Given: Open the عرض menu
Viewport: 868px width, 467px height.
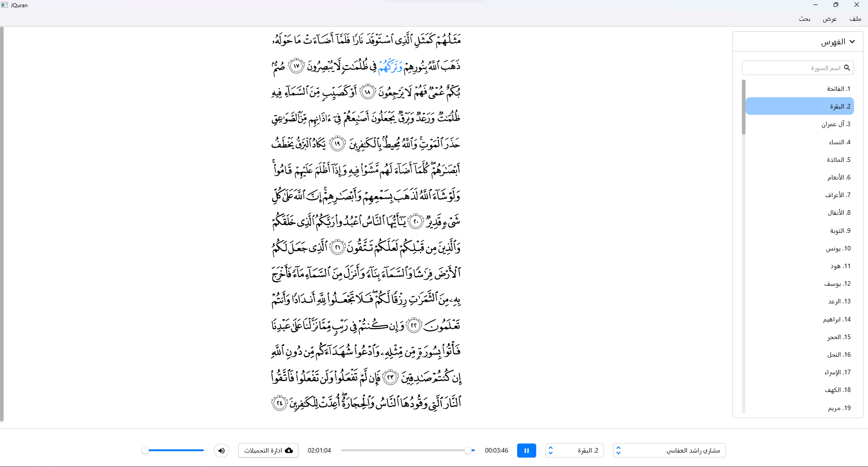Looking at the screenshot, I should [830, 19].
